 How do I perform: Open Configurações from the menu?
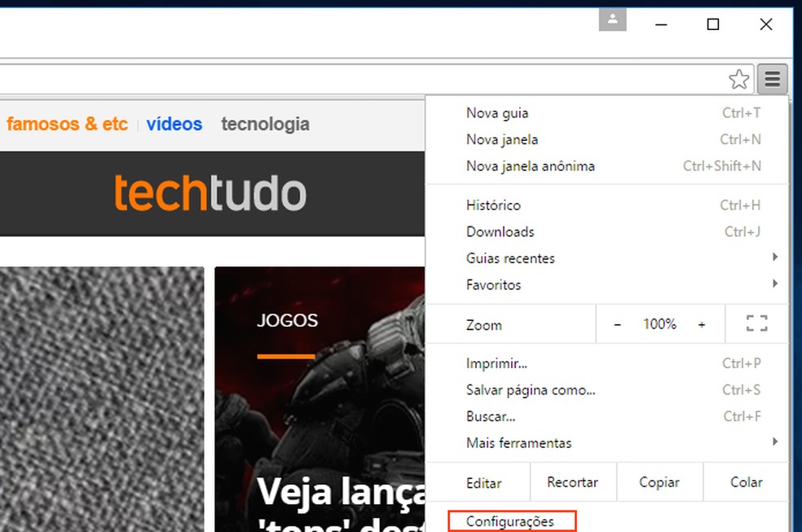509,521
